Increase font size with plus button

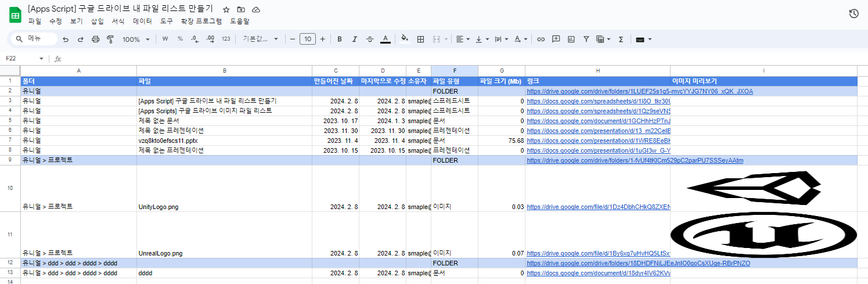point(323,39)
